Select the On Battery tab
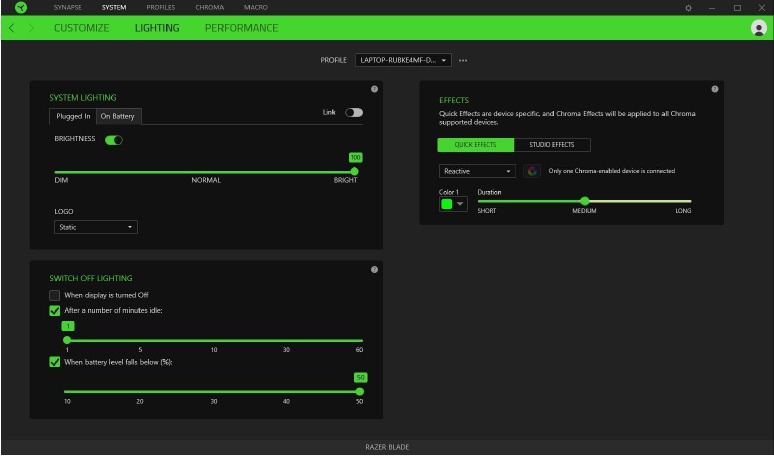 tap(118, 116)
